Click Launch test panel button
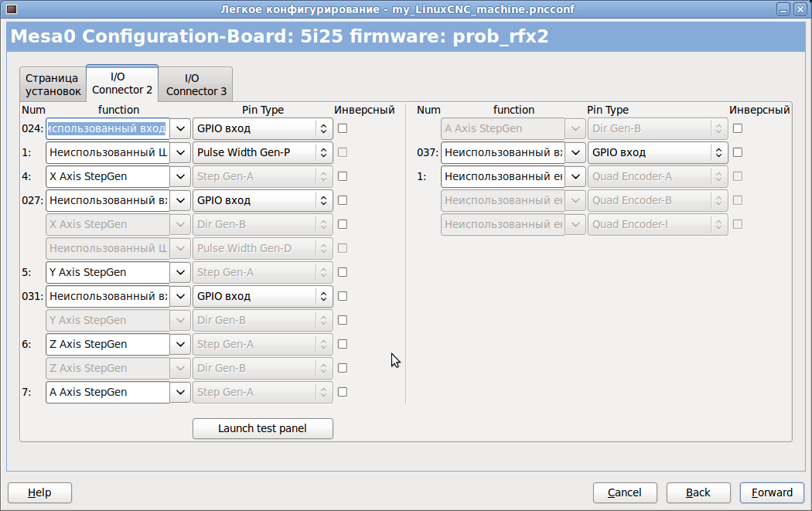The height and width of the screenshot is (511, 812). (263, 429)
